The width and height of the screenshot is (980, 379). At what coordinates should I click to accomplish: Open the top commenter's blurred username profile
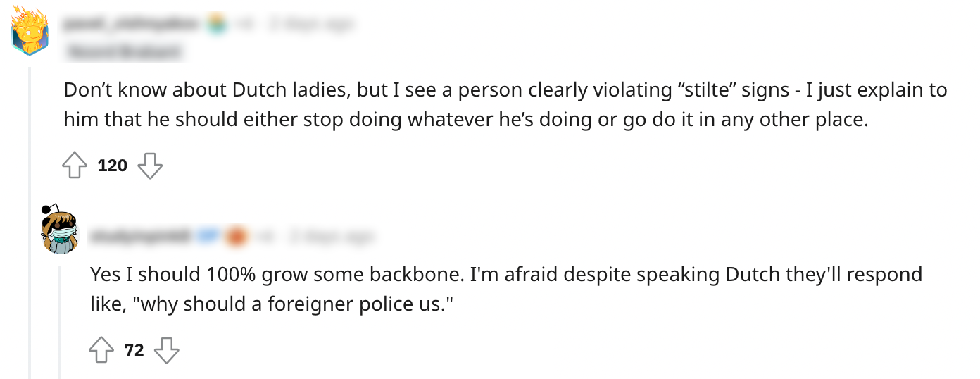pos(132,25)
